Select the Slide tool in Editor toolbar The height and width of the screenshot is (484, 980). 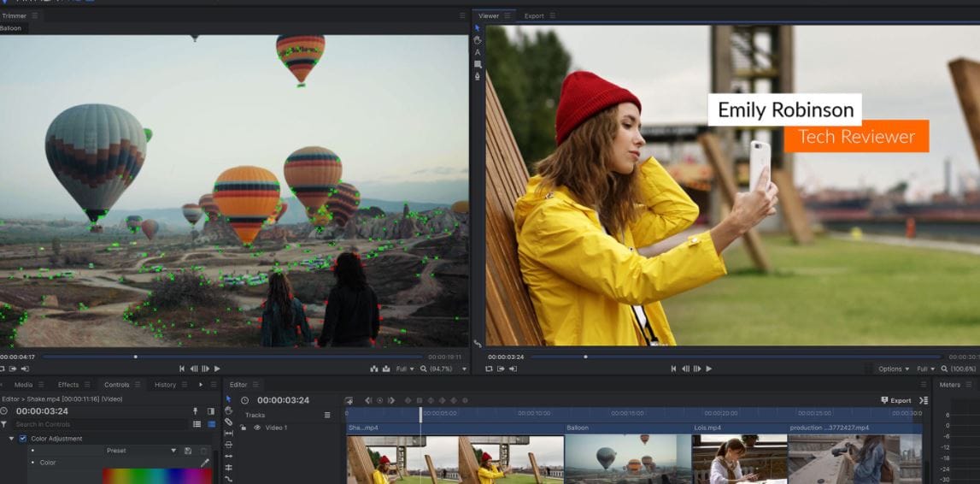(228, 445)
